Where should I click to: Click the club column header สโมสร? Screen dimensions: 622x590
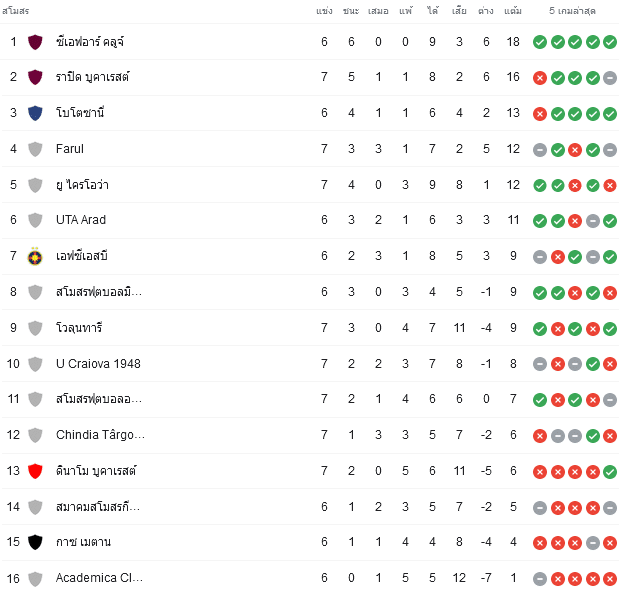coord(16,11)
